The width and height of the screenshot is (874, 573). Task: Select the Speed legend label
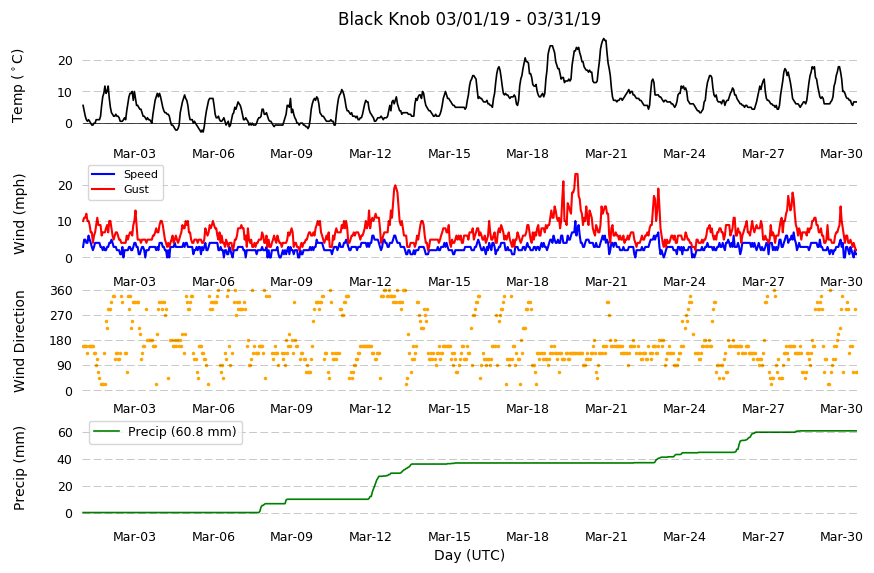coord(140,174)
